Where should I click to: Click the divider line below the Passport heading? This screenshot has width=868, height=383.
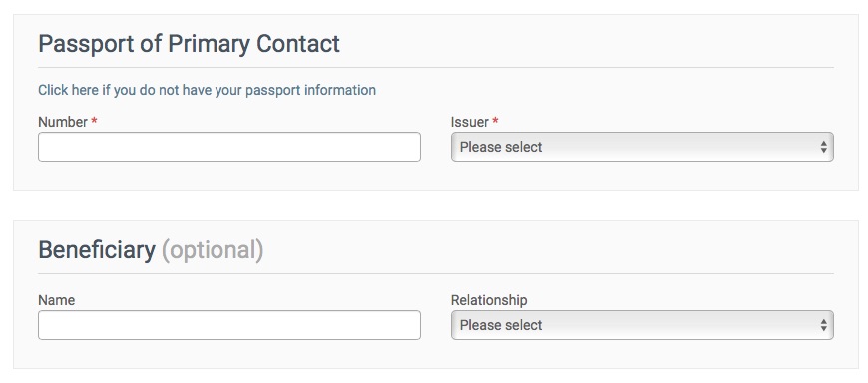436,68
